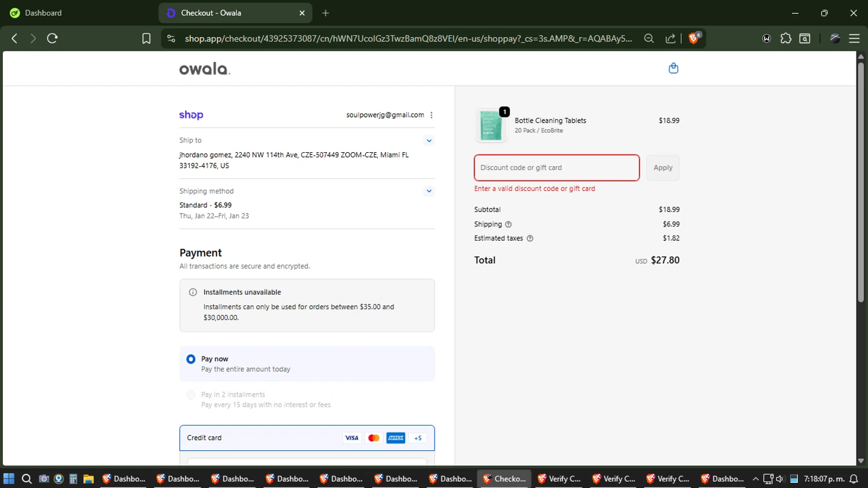Switch to Checko... taskbar window

pyautogui.click(x=504, y=479)
